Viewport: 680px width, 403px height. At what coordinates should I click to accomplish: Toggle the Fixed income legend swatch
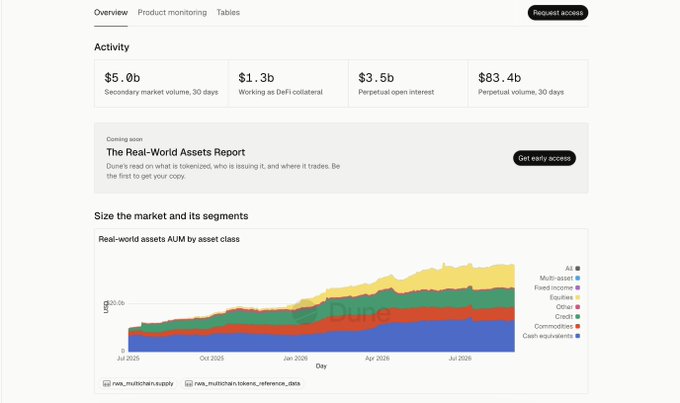pos(578,288)
